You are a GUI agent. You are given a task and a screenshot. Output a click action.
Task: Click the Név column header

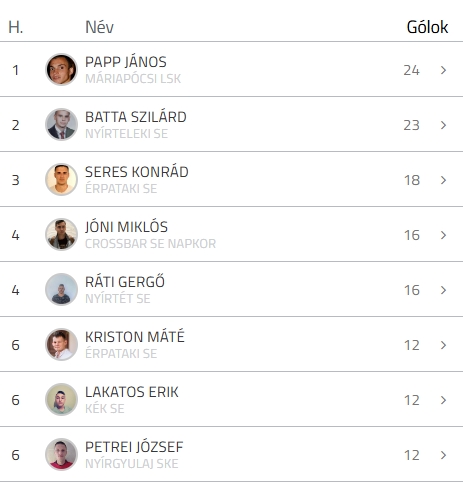tap(99, 27)
